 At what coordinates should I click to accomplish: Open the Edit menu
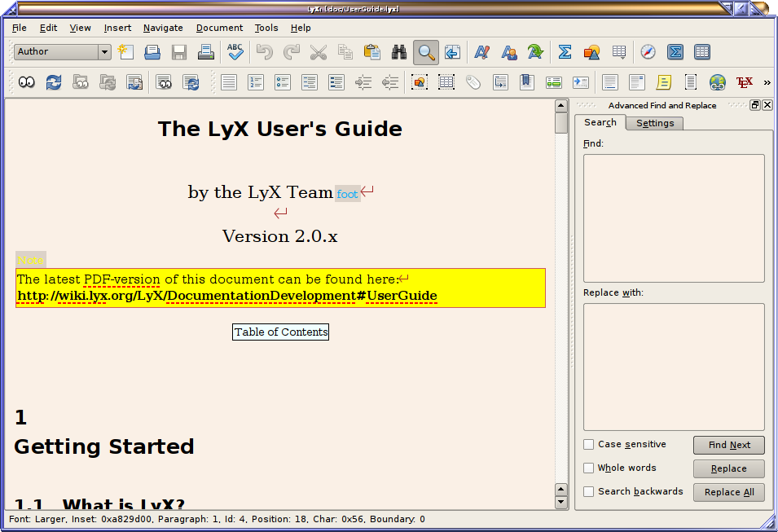[48, 28]
